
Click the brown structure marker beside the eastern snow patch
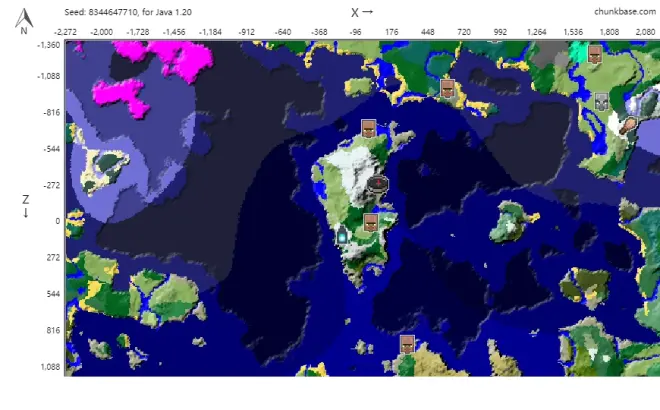pos(627,125)
